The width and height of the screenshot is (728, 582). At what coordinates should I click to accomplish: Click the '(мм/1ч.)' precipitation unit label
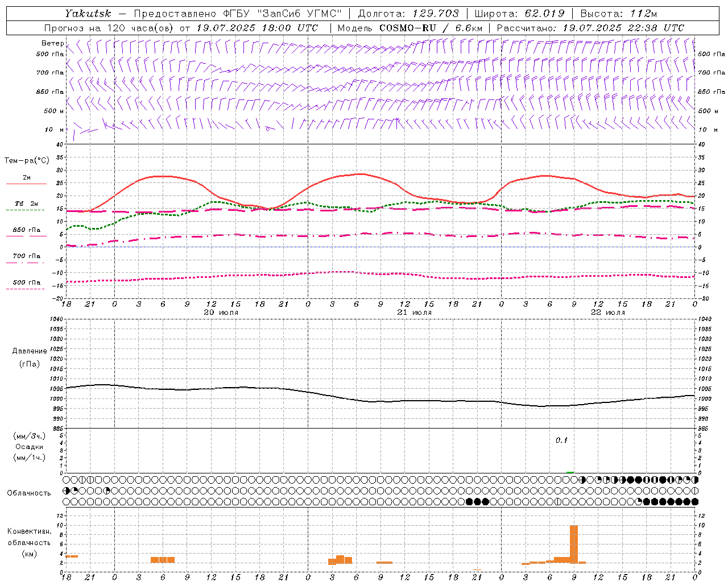(29, 458)
